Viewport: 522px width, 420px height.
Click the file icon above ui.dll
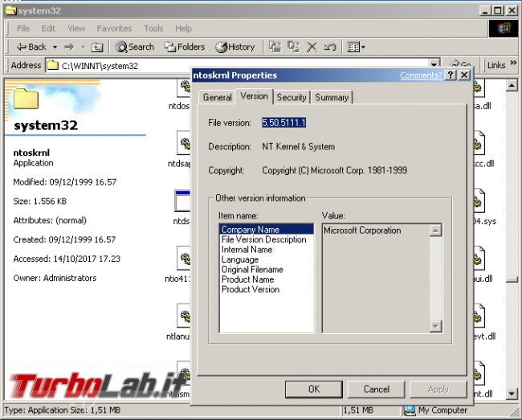tap(479, 259)
